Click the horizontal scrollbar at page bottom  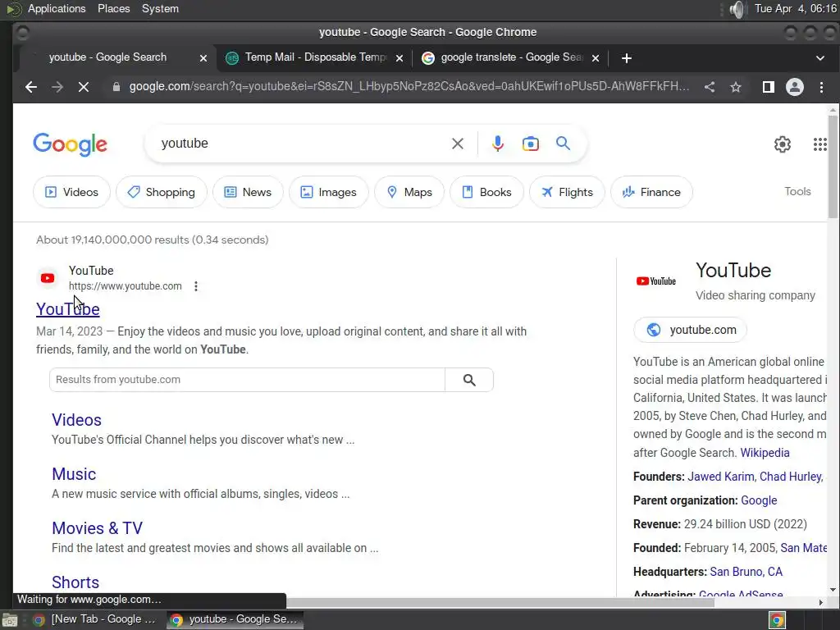pos(500,603)
